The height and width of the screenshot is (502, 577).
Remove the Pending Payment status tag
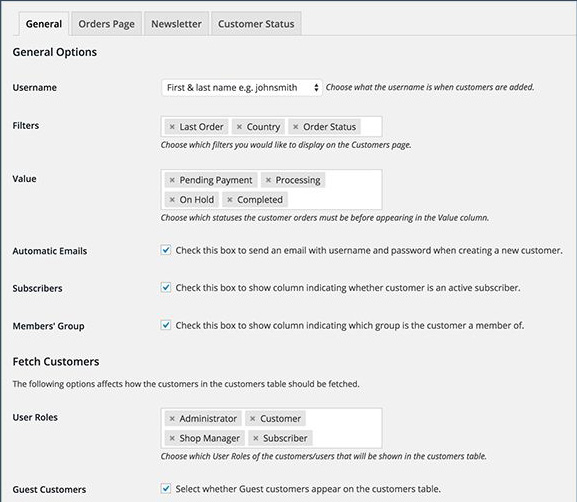(x=172, y=180)
